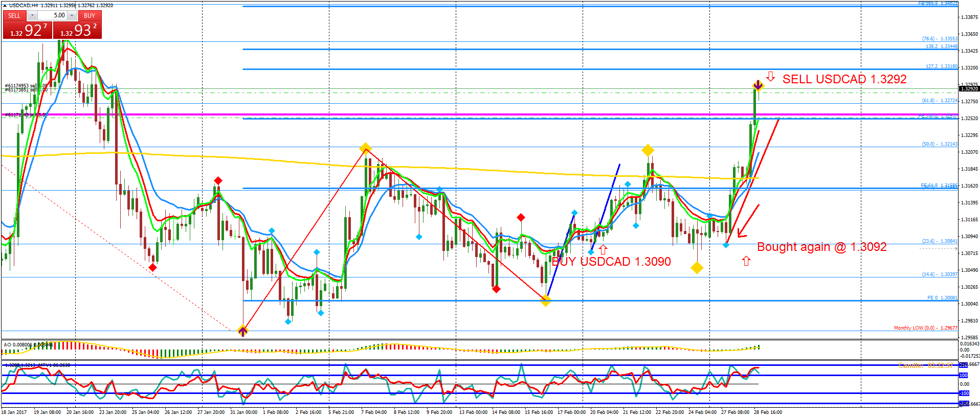
Task: Click the '138.2 1.33448' Fibonacci label
Action: point(941,47)
